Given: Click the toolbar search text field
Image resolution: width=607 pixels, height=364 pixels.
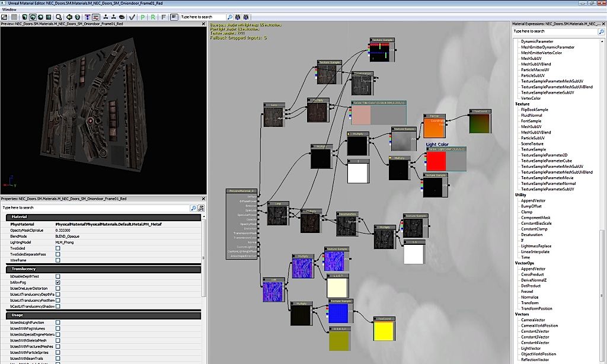Looking at the screenshot, I should pyautogui.click(x=203, y=17).
